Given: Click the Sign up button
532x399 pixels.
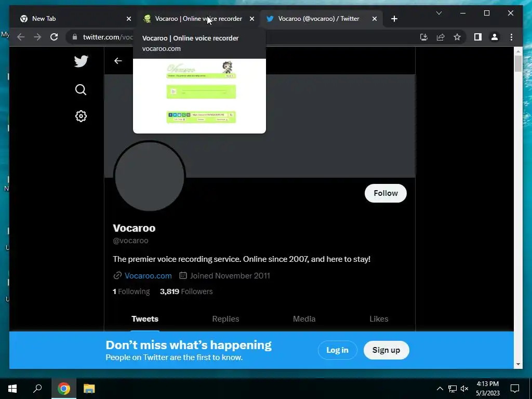Looking at the screenshot, I should pyautogui.click(x=386, y=350).
